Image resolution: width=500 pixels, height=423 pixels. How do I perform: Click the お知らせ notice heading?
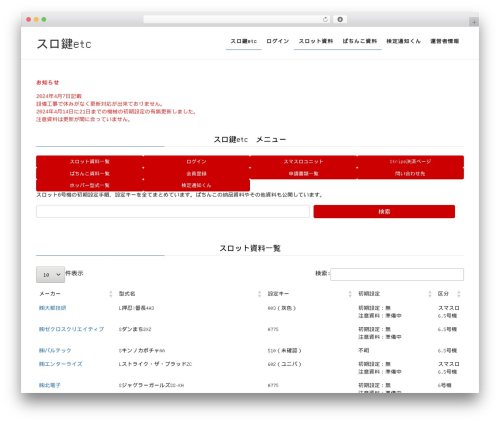[48, 82]
